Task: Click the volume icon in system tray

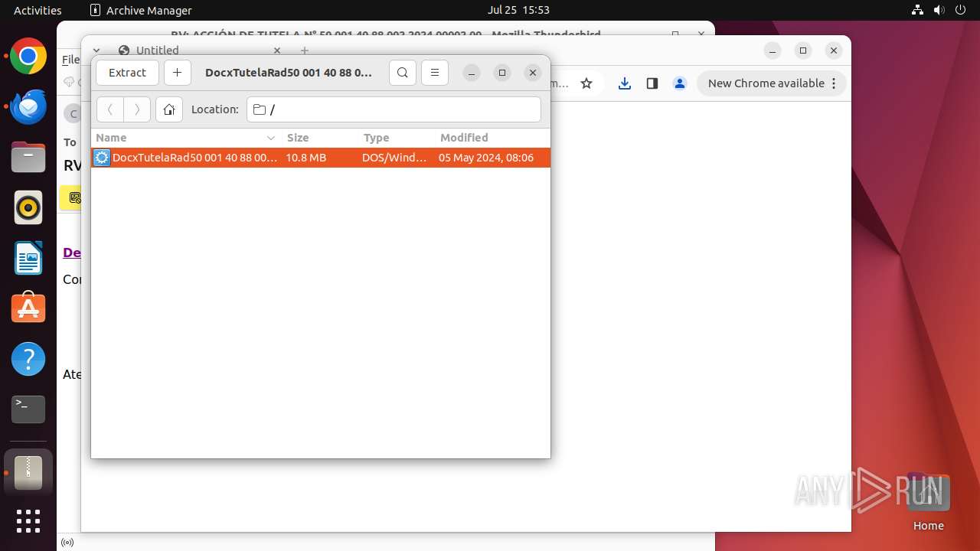Action: 939,10
